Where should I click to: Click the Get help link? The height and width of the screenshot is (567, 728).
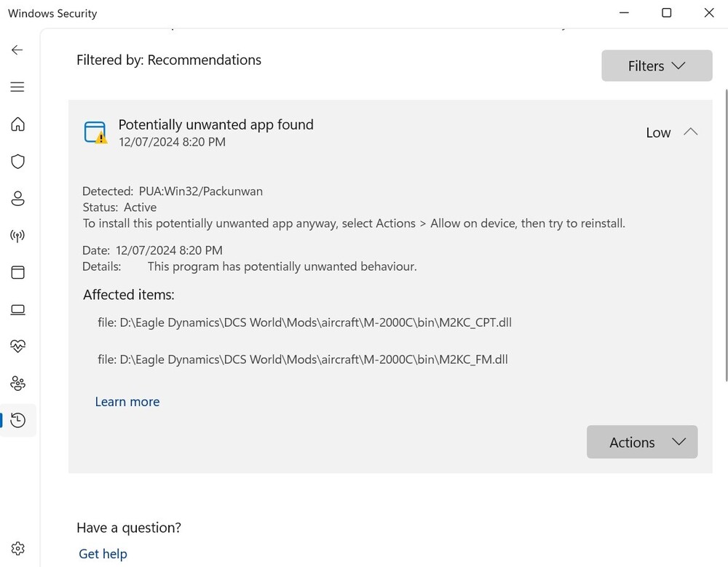(103, 554)
